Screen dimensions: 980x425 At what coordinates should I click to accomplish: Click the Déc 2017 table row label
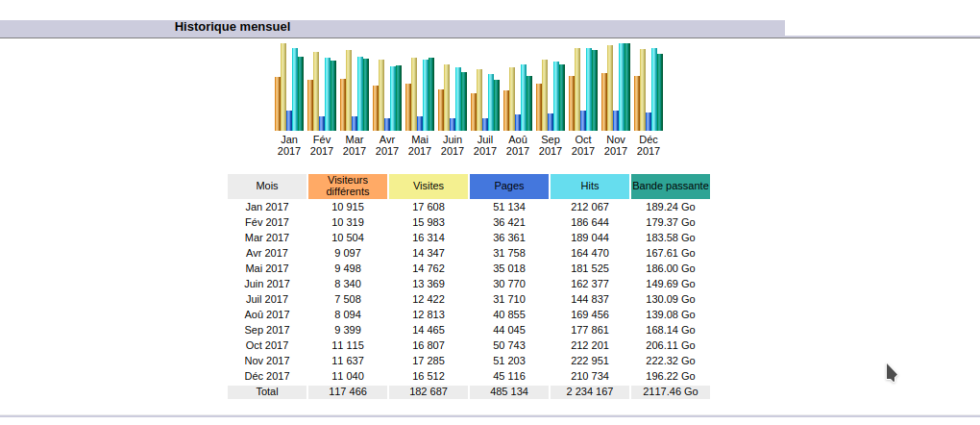(267, 376)
